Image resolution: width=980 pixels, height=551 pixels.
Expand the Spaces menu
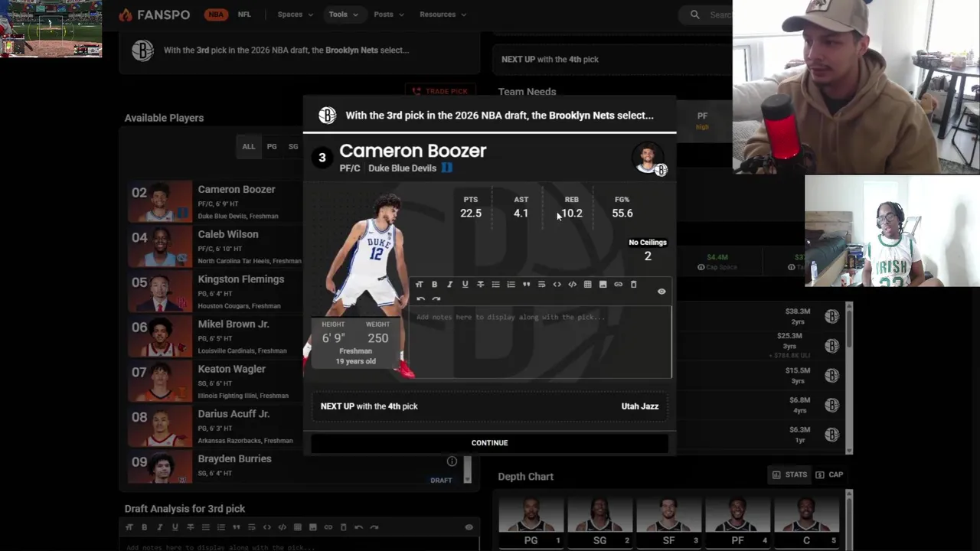coord(295,15)
